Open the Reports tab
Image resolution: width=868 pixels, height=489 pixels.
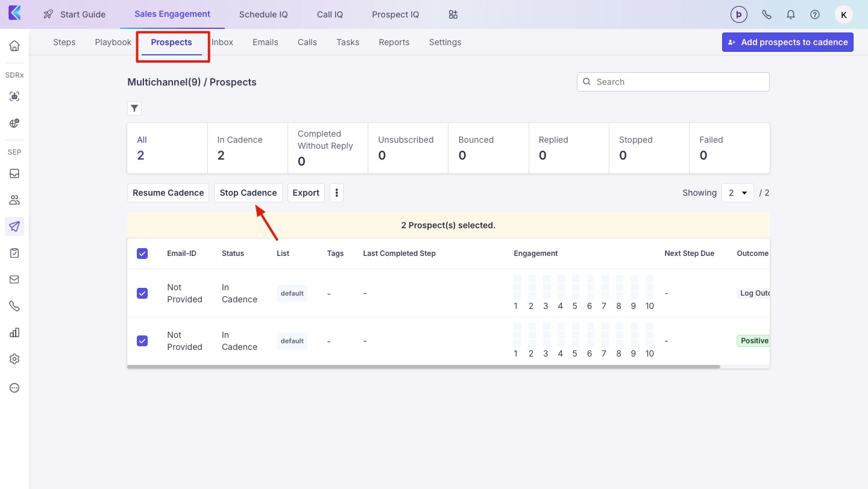pyautogui.click(x=394, y=42)
